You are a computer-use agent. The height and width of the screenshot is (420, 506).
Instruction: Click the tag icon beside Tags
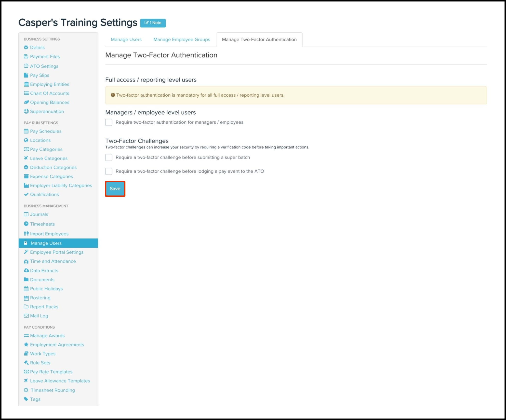click(26, 399)
